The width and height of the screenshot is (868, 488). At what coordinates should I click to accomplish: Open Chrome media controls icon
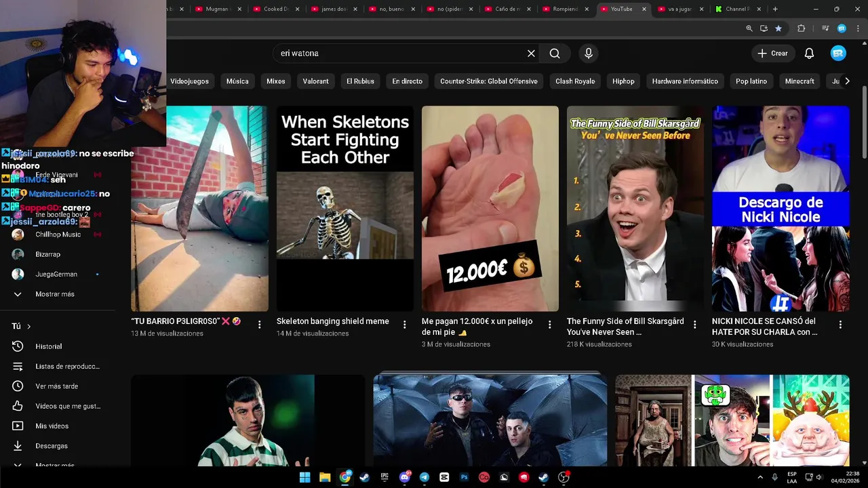[825, 28]
